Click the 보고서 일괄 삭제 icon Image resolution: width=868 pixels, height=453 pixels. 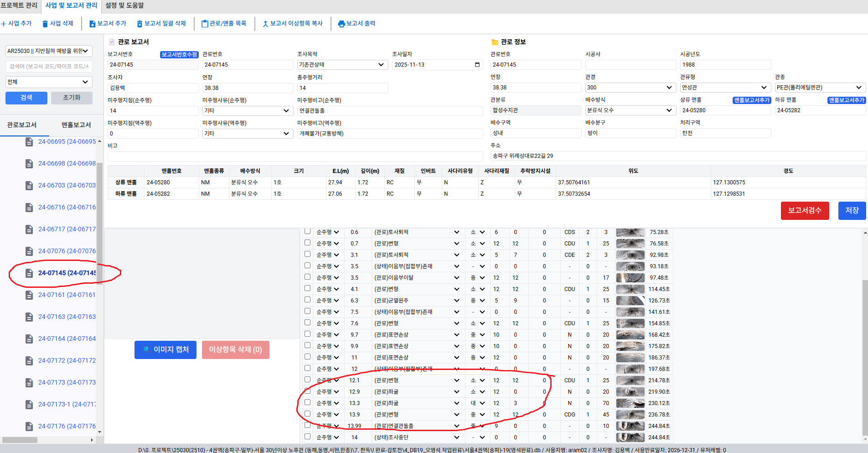point(139,24)
